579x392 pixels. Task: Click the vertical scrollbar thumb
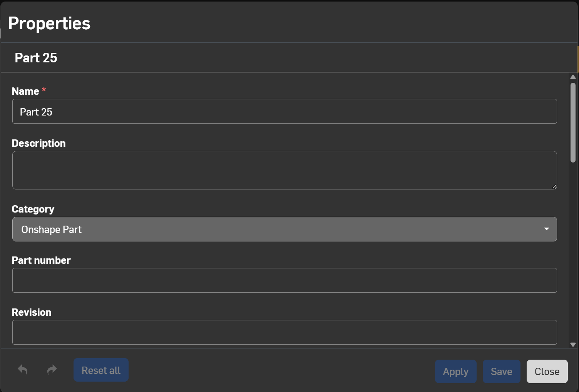(x=573, y=122)
